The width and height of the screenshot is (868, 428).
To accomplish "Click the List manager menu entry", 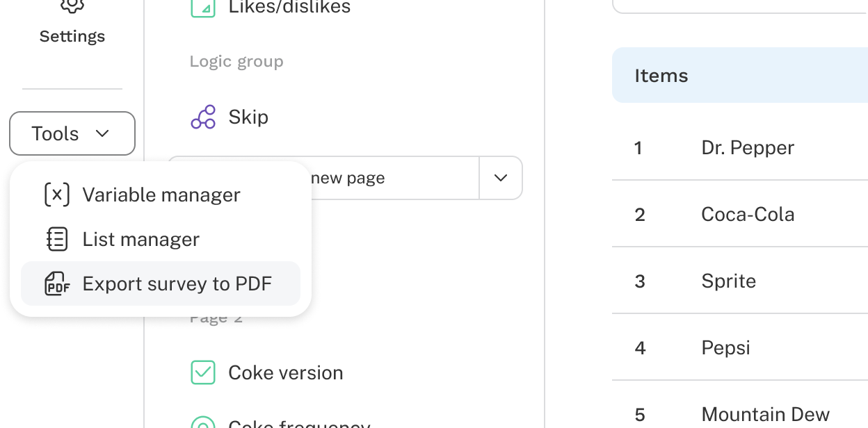I will pos(141,239).
